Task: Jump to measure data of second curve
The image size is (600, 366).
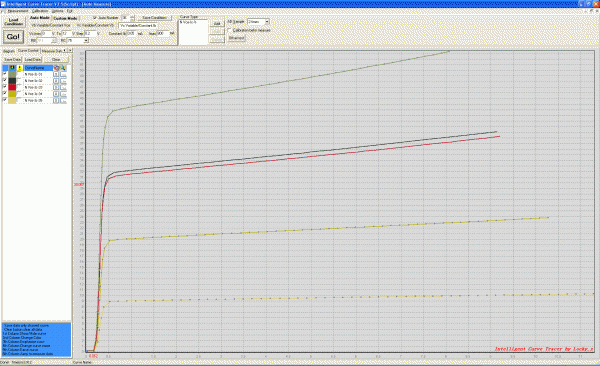Action: click(63, 81)
